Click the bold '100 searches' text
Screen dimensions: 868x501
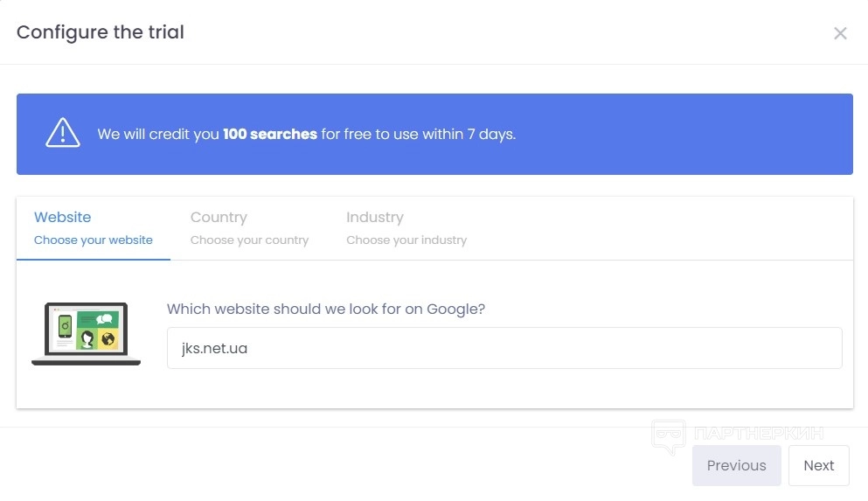coord(270,135)
